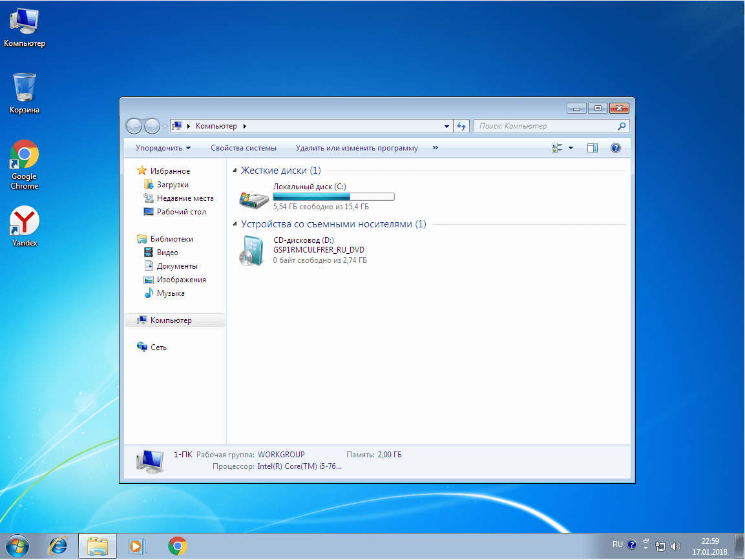Click Intel(R) Core(TM) processor text

click(x=299, y=466)
